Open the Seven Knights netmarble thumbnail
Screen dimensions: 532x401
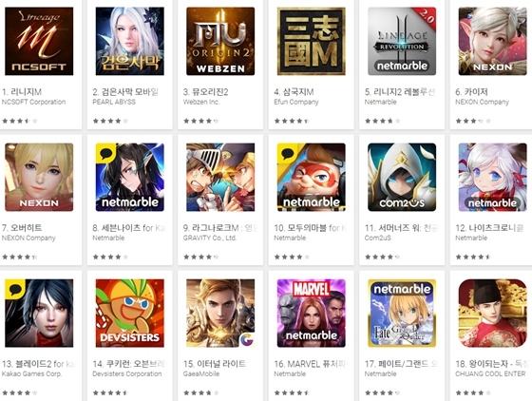[x=130, y=177]
